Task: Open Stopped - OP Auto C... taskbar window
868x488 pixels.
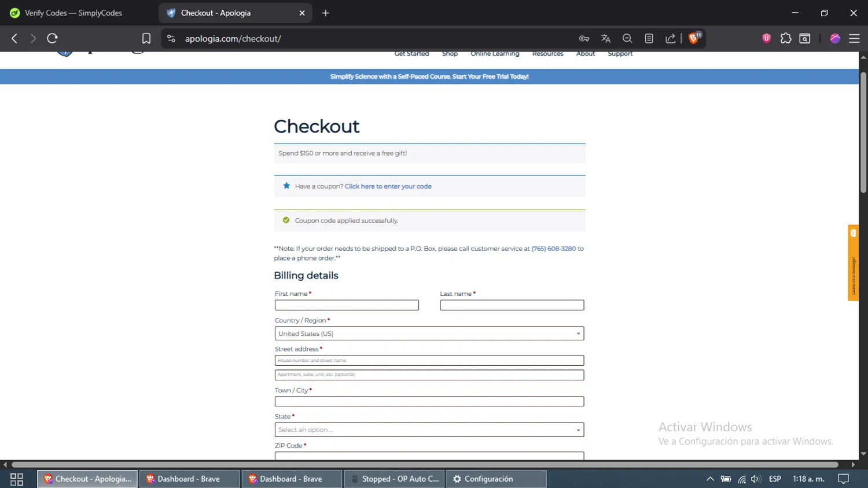Action: (394, 479)
